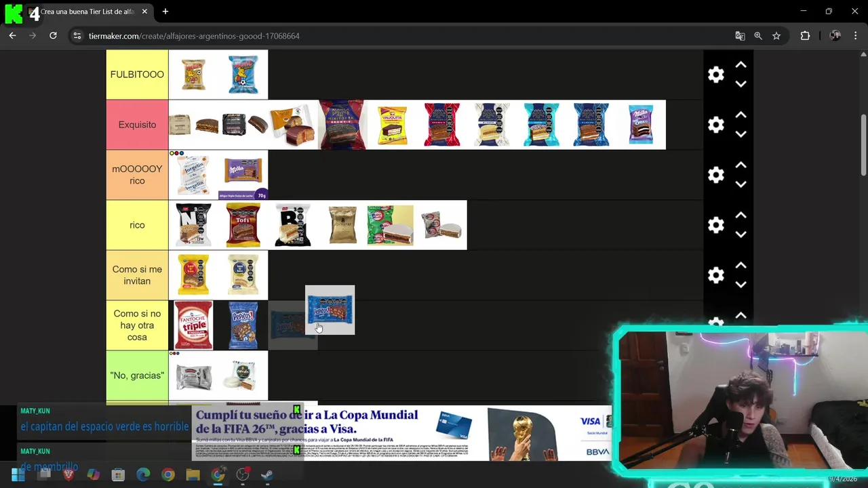868x488 pixels.
Task: Move Exquisito tier down with arrow
Action: pyautogui.click(x=741, y=134)
